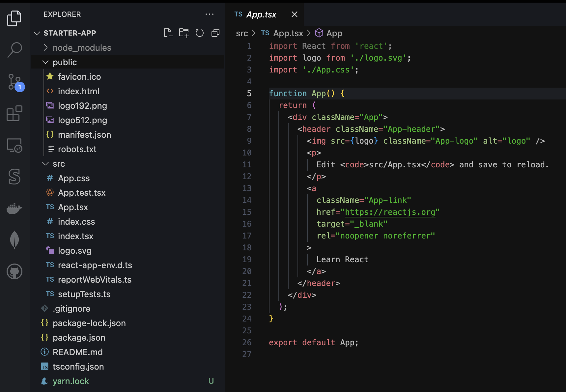Viewport: 566px width, 392px height.
Task: Open App.css file
Action: pos(128,178)
